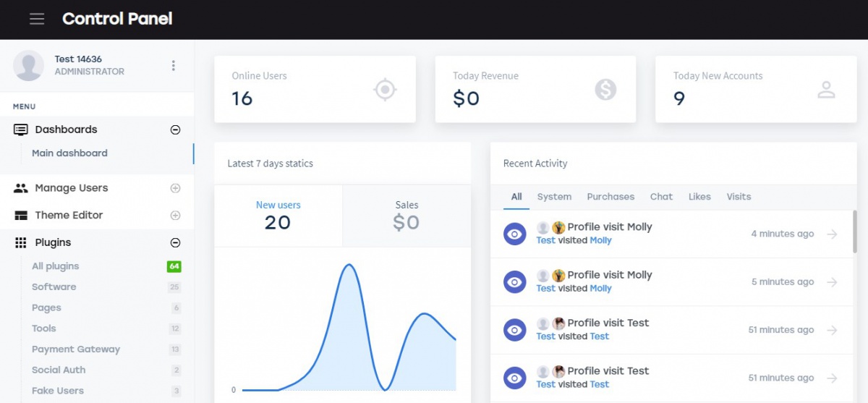Viewport: 868px width, 403px height.
Task: Click the hamburger menu icon in header
Action: coord(37,19)
